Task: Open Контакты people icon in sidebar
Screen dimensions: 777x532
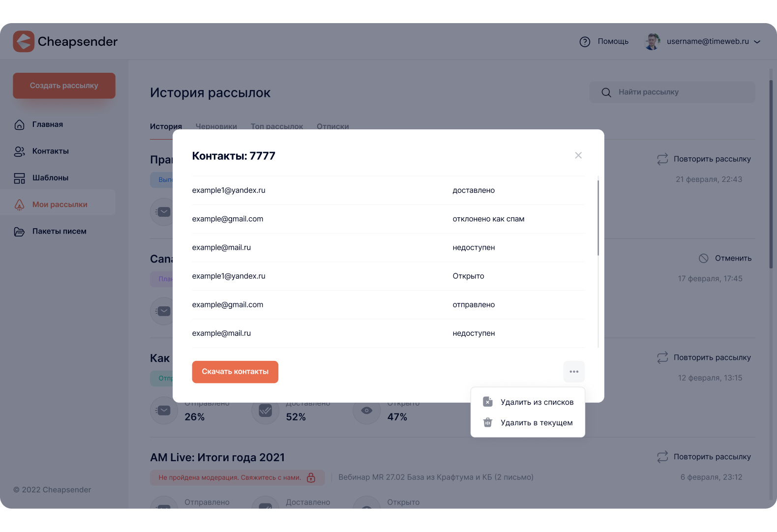Action: tap(19, 151)
